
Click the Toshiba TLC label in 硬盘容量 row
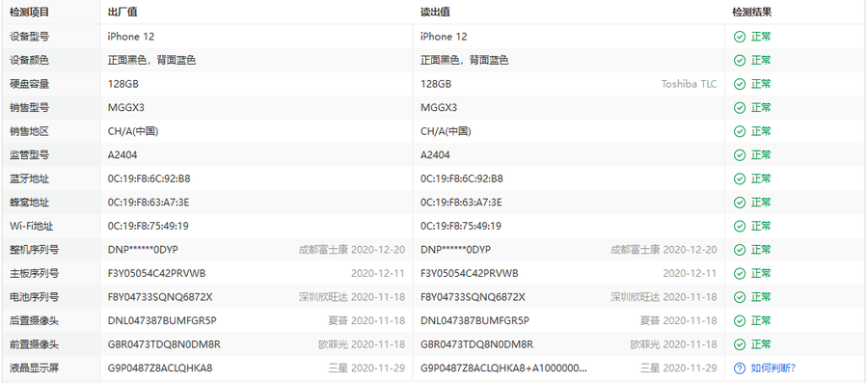[x=689, y=84]
